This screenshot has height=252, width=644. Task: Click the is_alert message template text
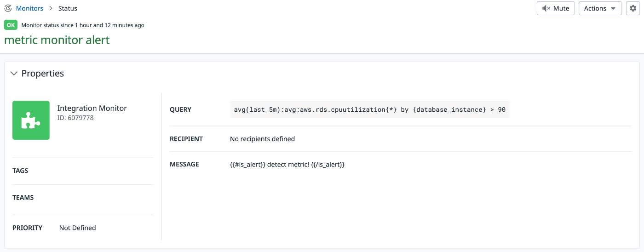(x=287, y=164)
